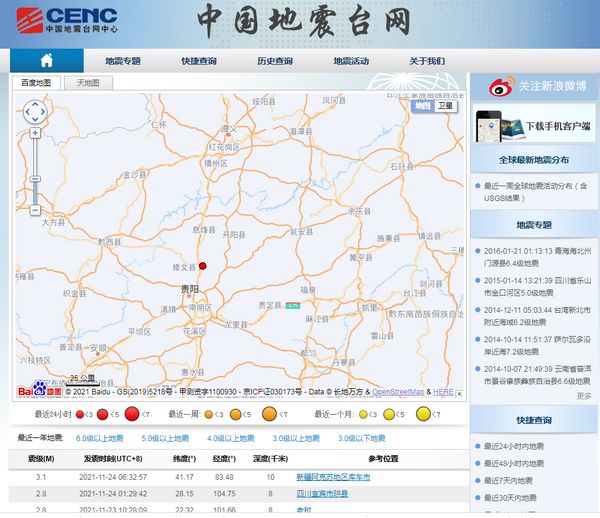Click the red earthquake marker on map

pyautogui.click(x=202, y=266)
